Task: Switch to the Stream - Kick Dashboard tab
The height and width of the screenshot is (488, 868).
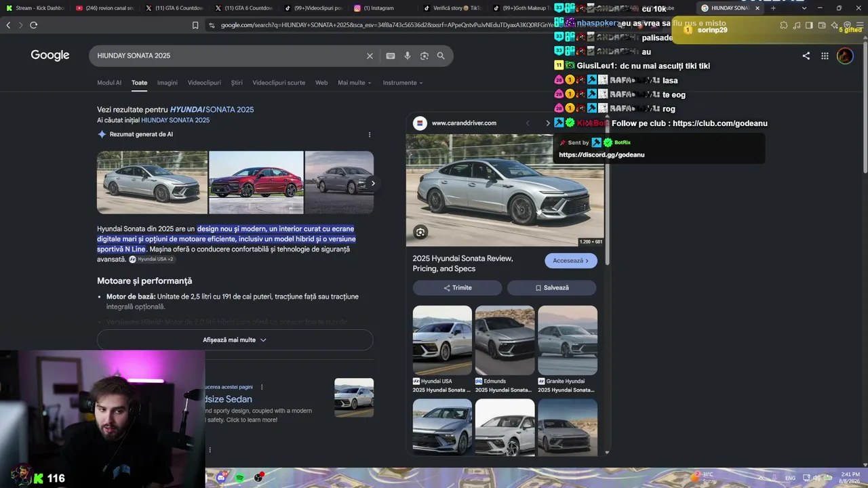Action: 36,8
